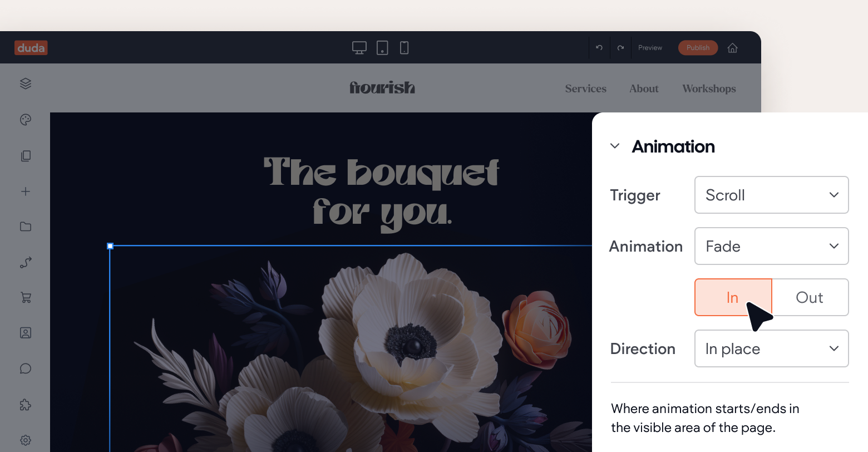Open the theme palette panel
The image size is (868, 452).
(26, 120)
